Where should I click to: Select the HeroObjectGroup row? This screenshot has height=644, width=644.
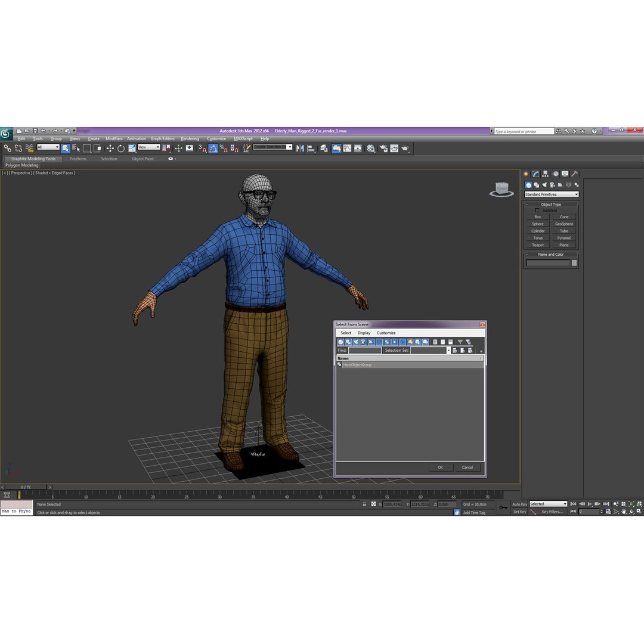coord(410,365)
